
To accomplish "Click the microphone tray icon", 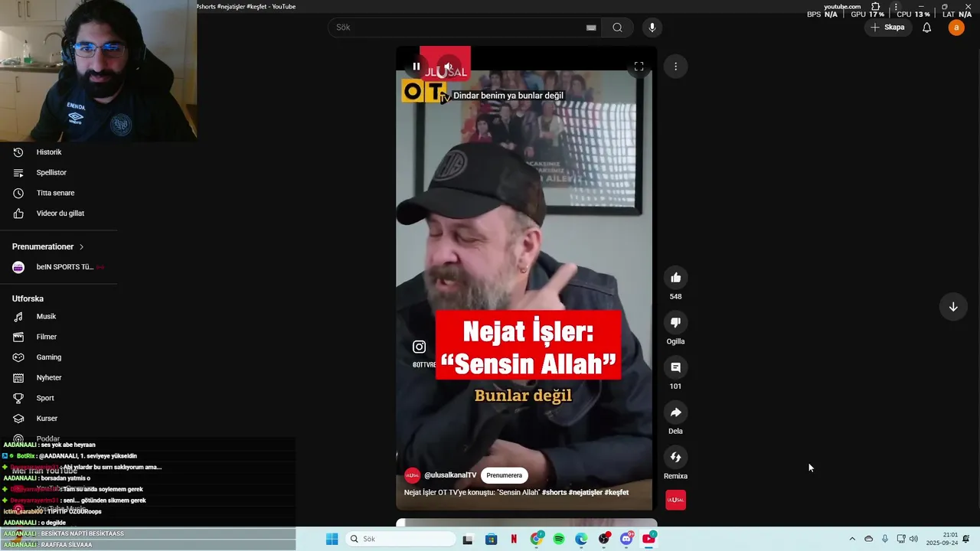I will click(x=885, y=539).
